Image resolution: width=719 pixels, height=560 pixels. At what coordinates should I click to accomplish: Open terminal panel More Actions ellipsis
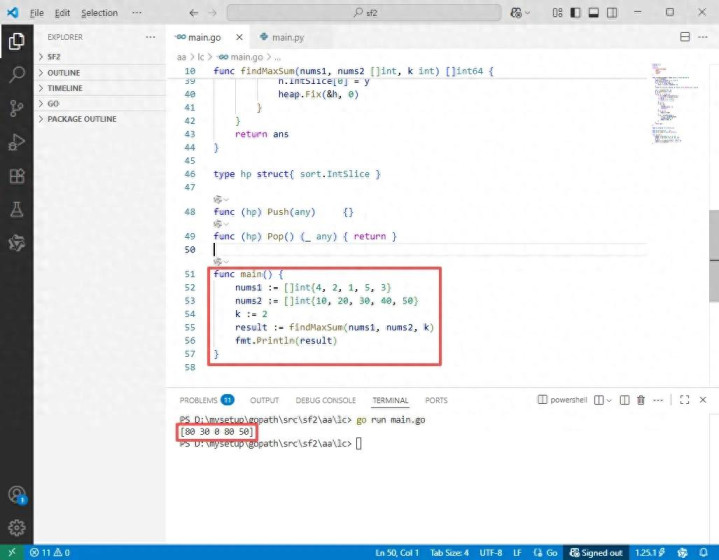(x=658, y=400)
